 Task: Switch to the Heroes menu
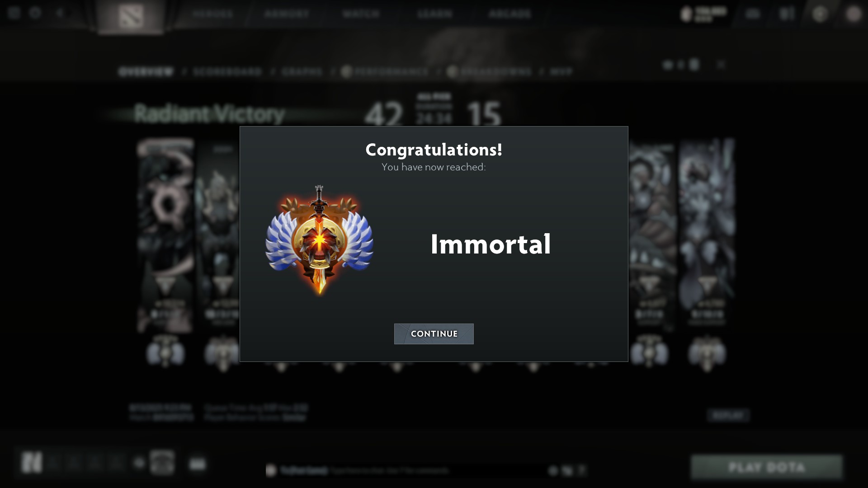click(x=213, y=14)
